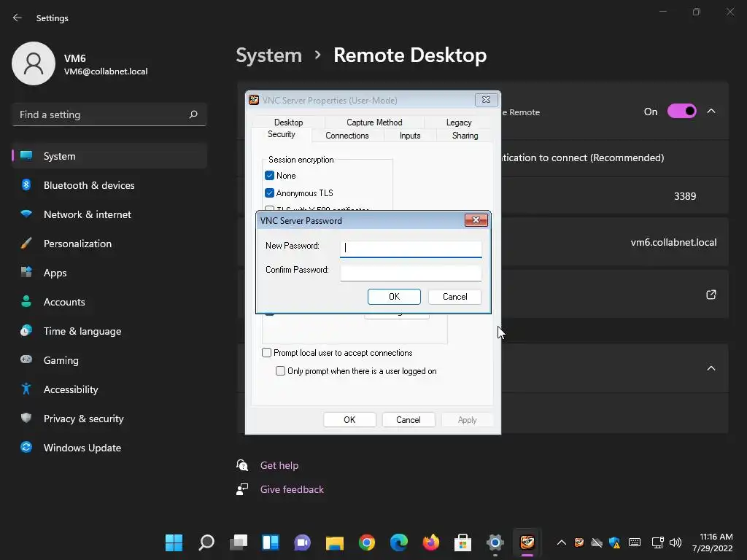Launch File Explorer from the taskbar
Image resolution: width=747 pixels, height=560 pixels.
pyautogui.click(x=334, y=542)
